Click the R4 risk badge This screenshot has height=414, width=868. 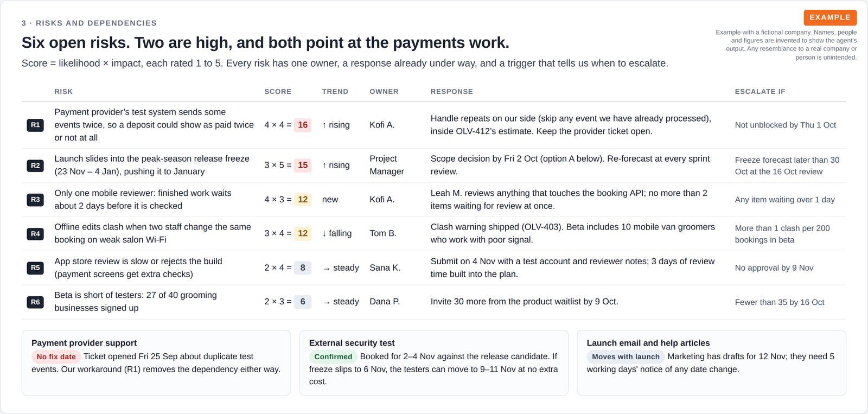(35, 234)
